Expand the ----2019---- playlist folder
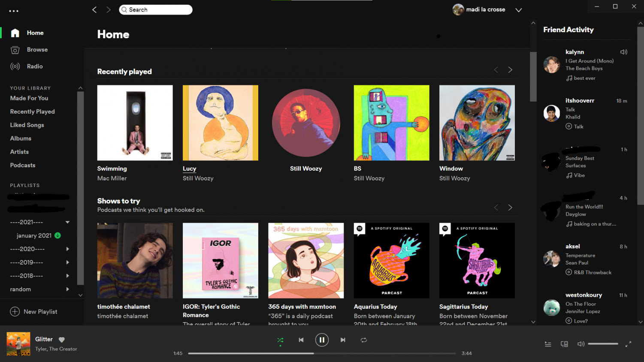The height and width of the screenshot is (362, 644). [x=67, y=262]
